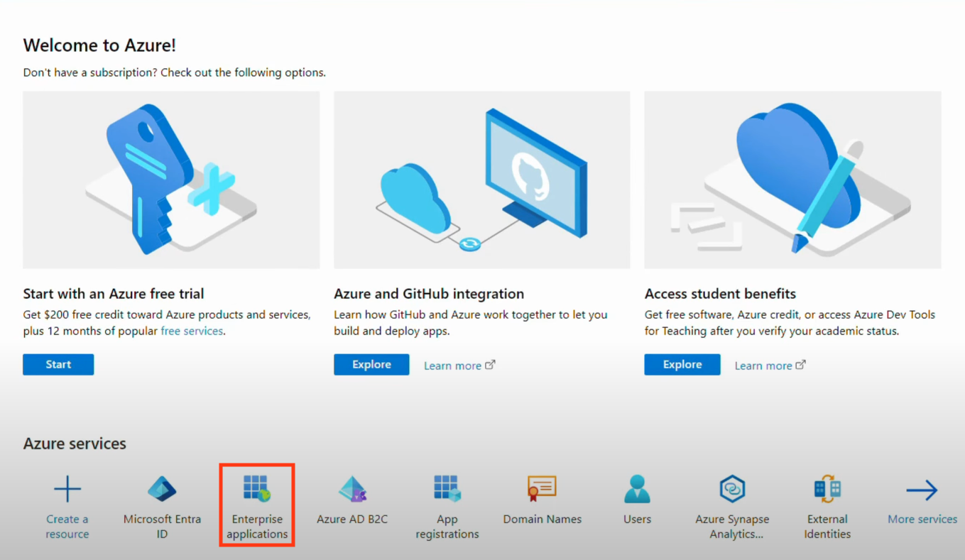This screenshot has width=965, height=560.
Task: Click the cloud and pencil student illustration
Action: tap(792, 180)
